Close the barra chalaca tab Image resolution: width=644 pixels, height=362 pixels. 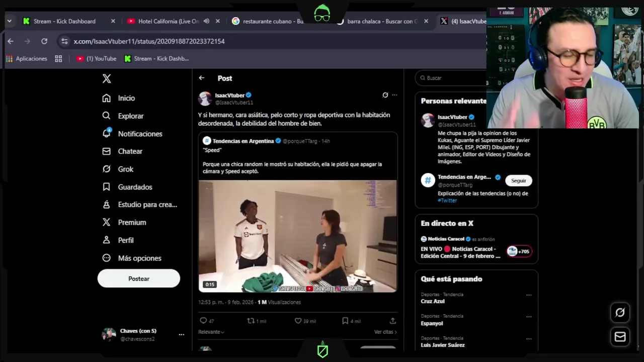point(426,21)
